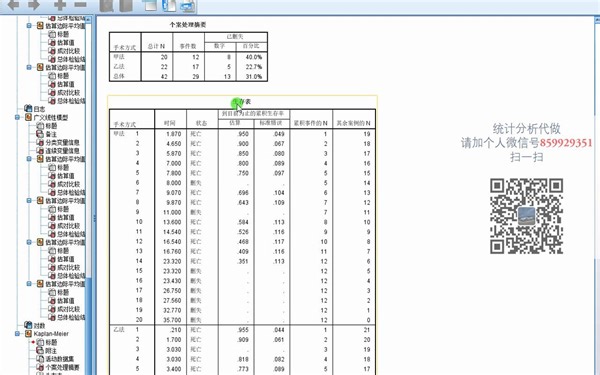The width and height of the screenshot is (600, 375).
Task: Select 活动数据集 in the outline
Action: coord(60,359)
